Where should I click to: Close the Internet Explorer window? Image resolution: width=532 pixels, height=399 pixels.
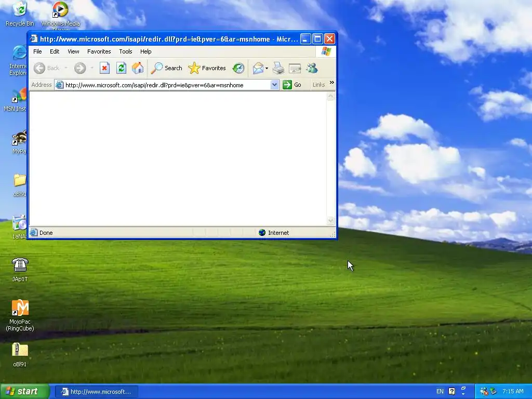click(x=329, y=38)
